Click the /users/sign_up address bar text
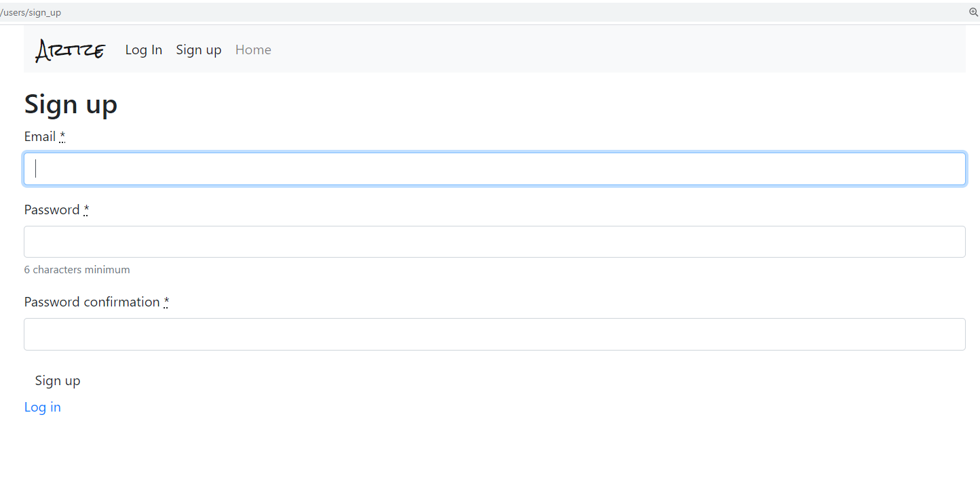 [31, 12]
